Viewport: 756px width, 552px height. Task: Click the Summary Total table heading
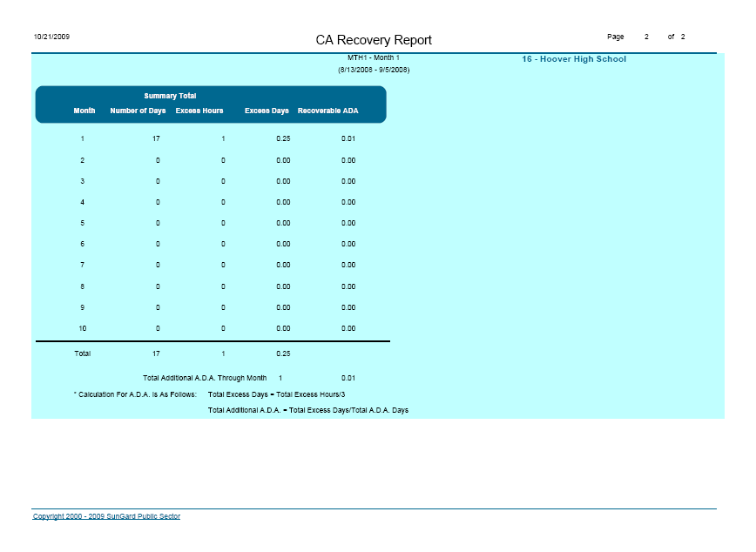coord(170,96)
